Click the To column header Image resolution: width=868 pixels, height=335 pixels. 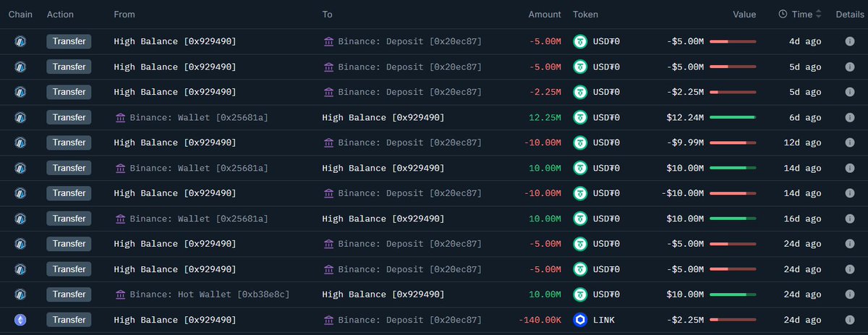point(328,14)
